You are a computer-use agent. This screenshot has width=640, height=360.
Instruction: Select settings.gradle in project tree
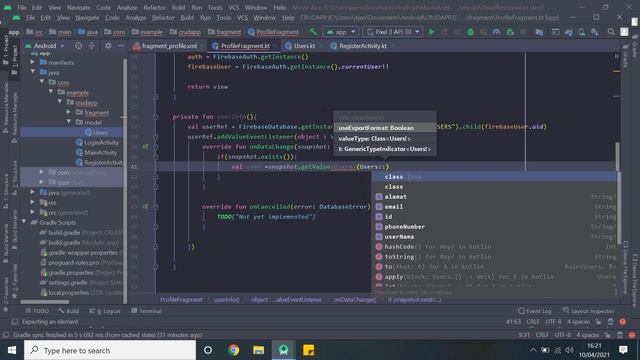pyautogui.click(x=67, y=282)
